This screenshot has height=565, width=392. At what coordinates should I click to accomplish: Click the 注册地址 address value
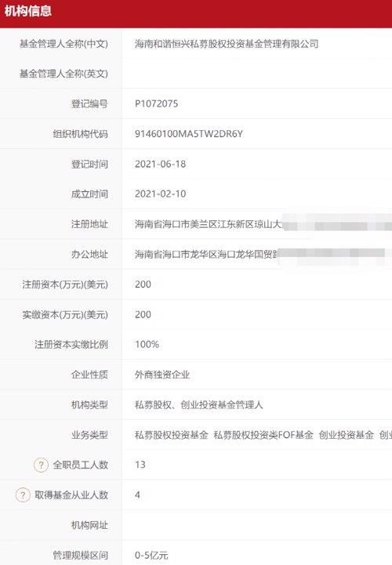(263, 224)
